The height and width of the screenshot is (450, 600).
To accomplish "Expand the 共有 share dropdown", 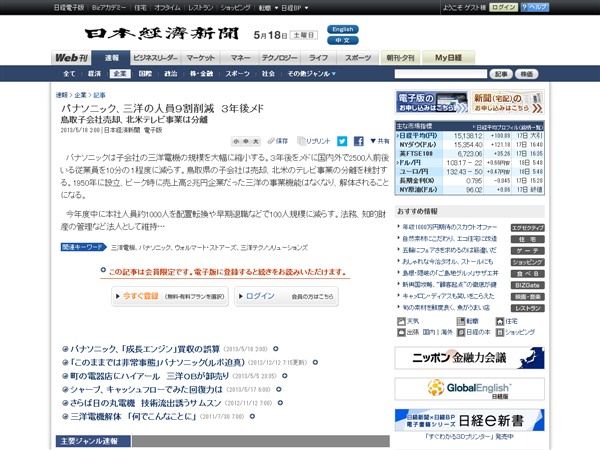I will point(380,141).
